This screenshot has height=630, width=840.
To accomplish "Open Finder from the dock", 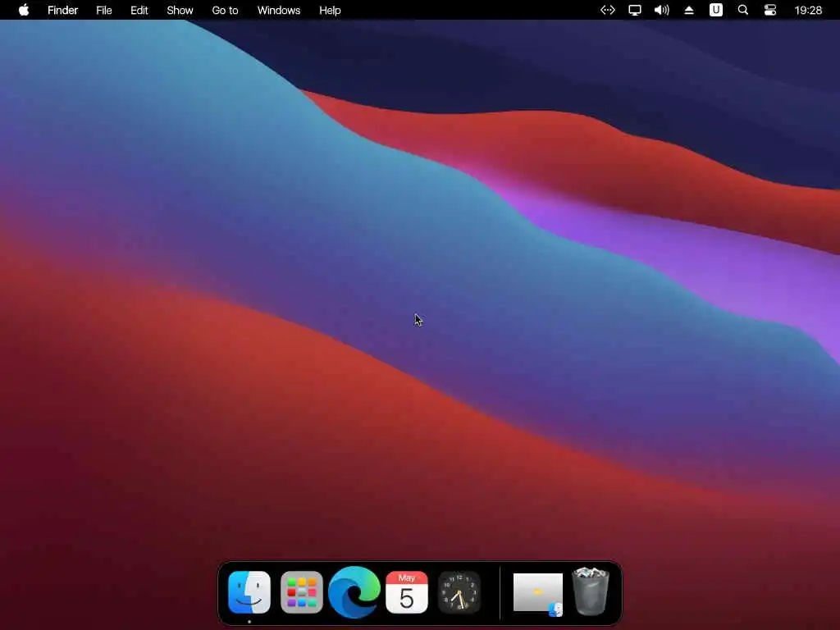I will [x=249, y=592].
